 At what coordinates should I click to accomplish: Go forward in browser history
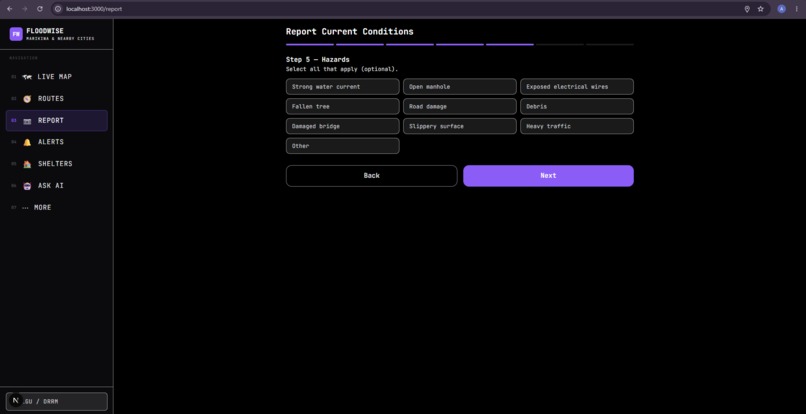25,9
